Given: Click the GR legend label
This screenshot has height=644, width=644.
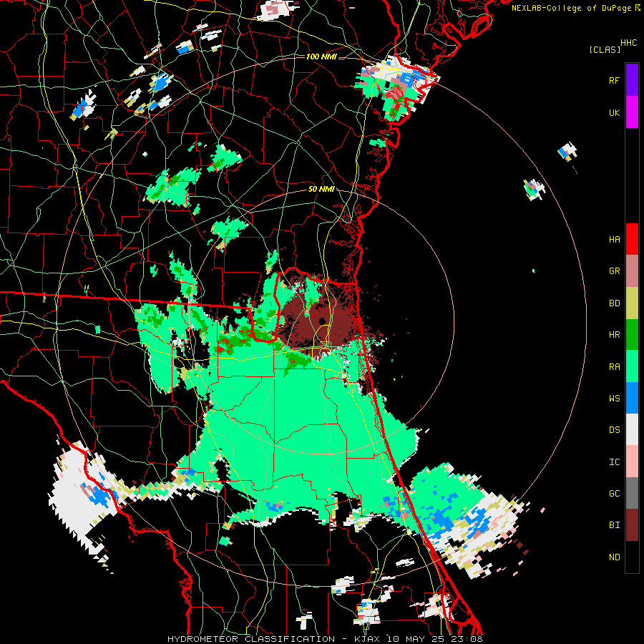Looking at the screenshot, I should pyautogui.click(x=614, y=271).
